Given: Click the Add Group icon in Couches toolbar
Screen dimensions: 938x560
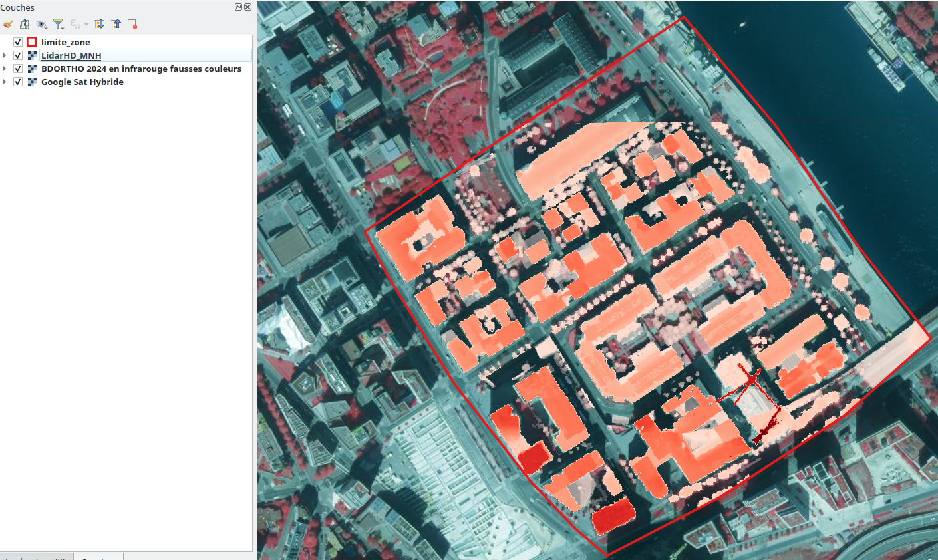Looking at the screenshot, I should coord(25,24).
